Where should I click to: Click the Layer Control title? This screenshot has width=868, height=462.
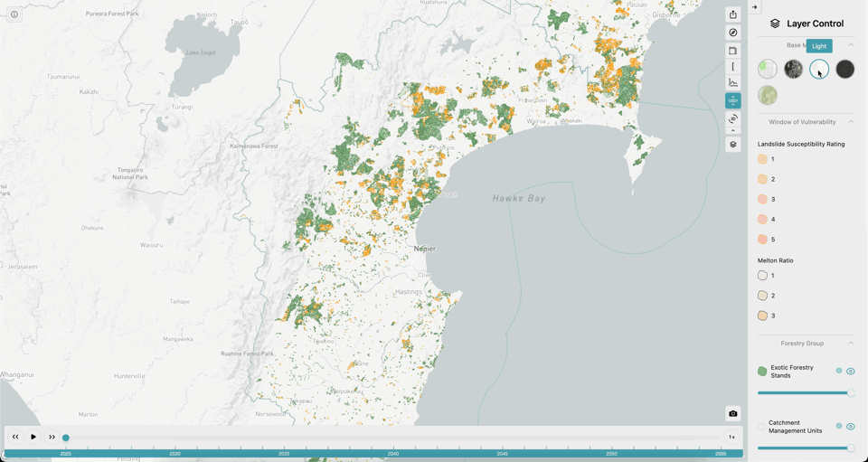[815, 24]
